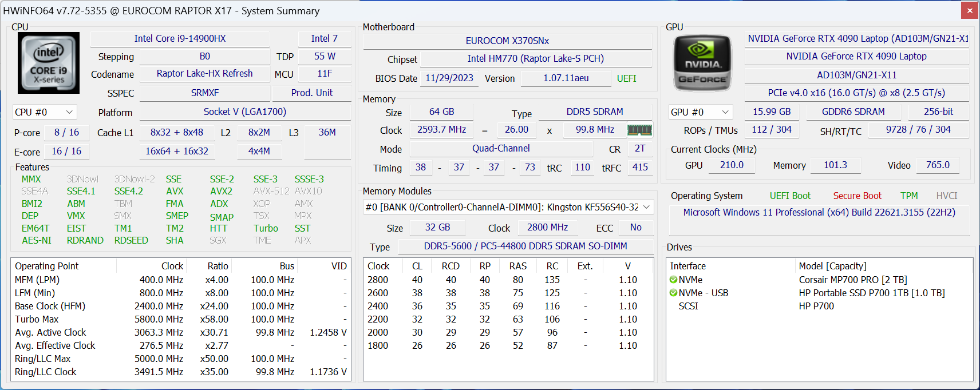Click the GPU memory 15.99 GB field

pyautogui.click(x=772, y=112)
